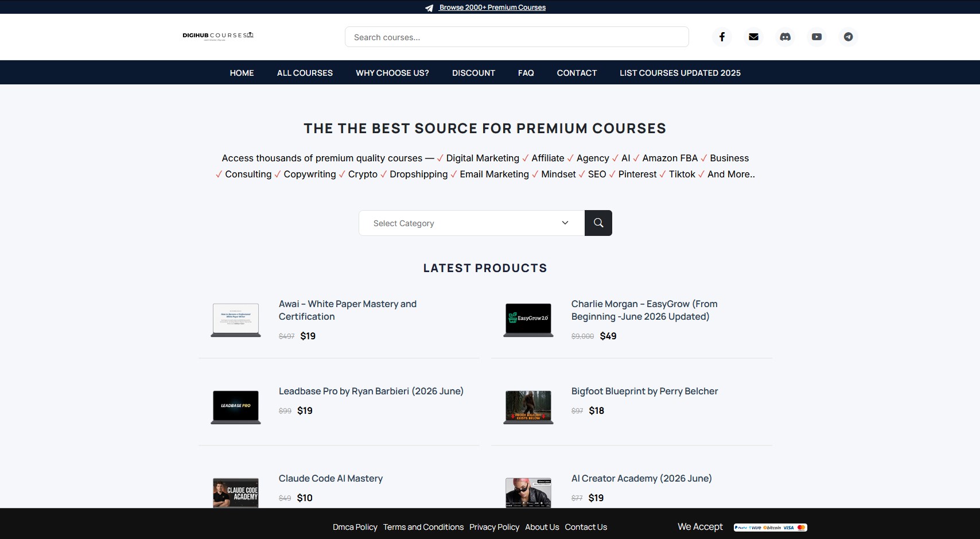
Task: Click the $19 price of Awai course
Action: (x=308, y=336)
